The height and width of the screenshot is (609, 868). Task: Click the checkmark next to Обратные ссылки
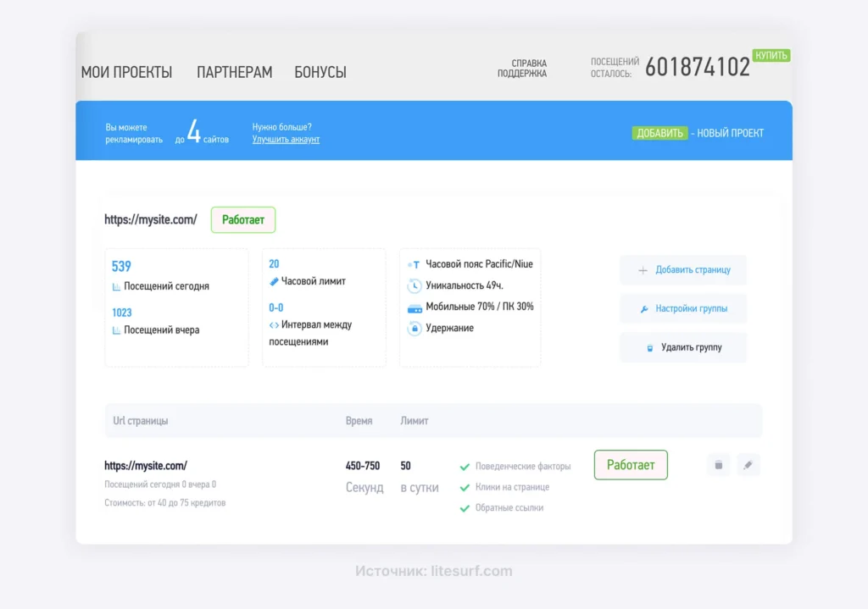(465, 508)
